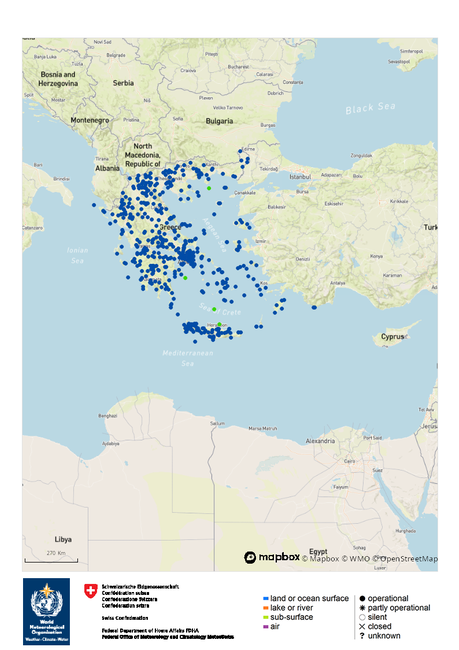Click the blue station marker near Cyprus coast of Turkey

pyautogui.click(x=314, y=307)
